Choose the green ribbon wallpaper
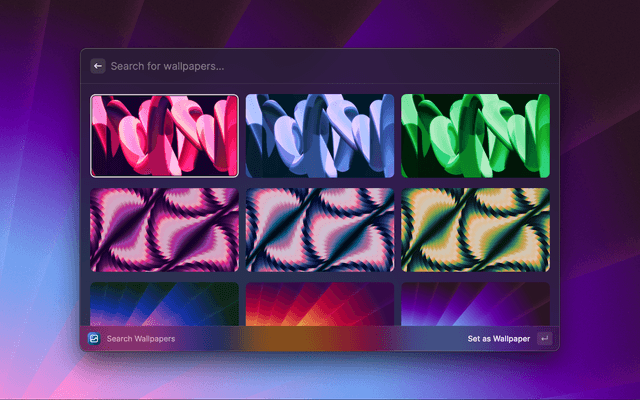 (x=475, y=135)
